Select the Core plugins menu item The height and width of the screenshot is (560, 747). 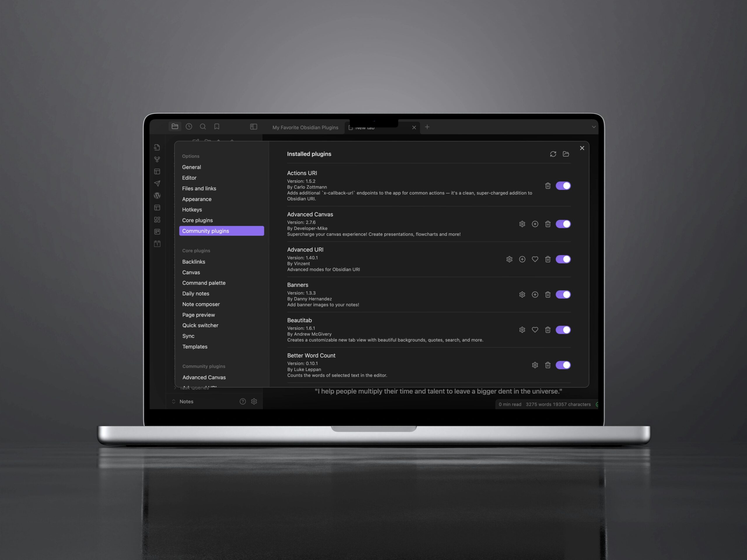click(197, 220)
